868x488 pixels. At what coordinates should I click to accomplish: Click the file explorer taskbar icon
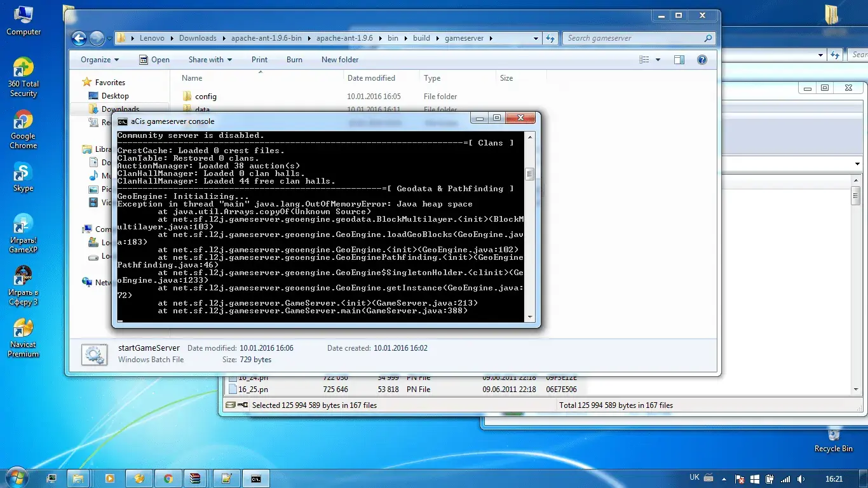(78, 478)
